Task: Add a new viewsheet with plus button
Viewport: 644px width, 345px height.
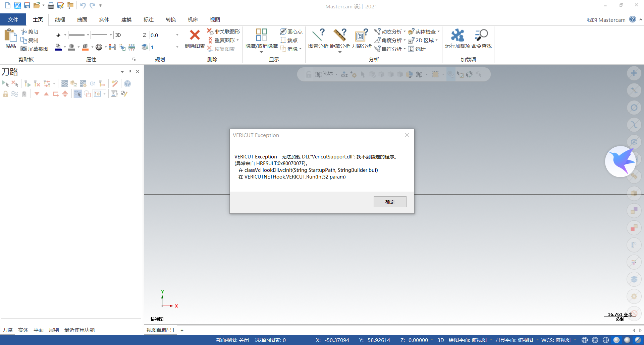Action: pos(182,330)
